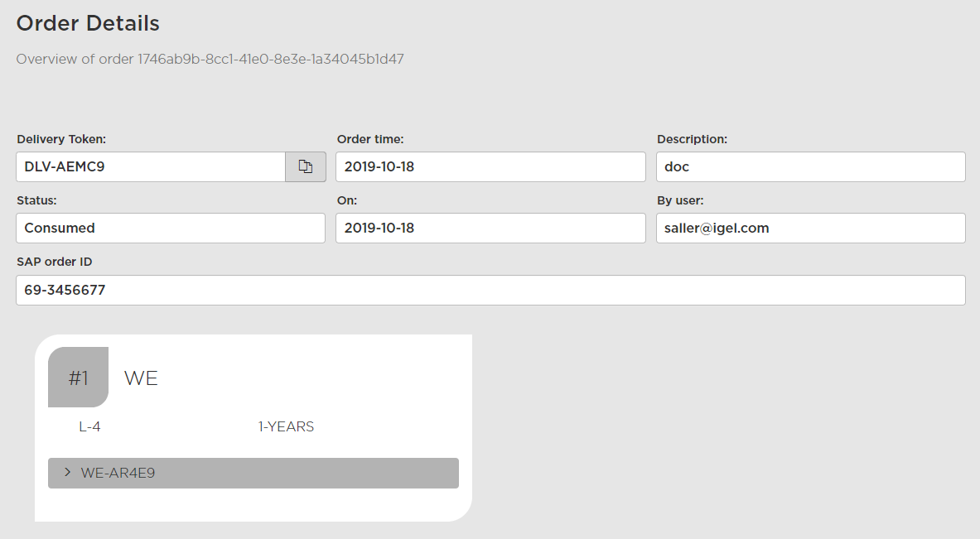
Task: Copy the delivery token to clipboard
Action: [x=306, y=166]
